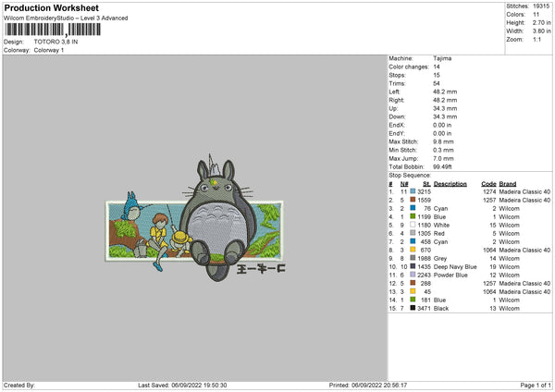This screenshot has width=555, height=392.
Task: Select the Grey swatch in the 1988 stitches row
Action: point(413,258)
